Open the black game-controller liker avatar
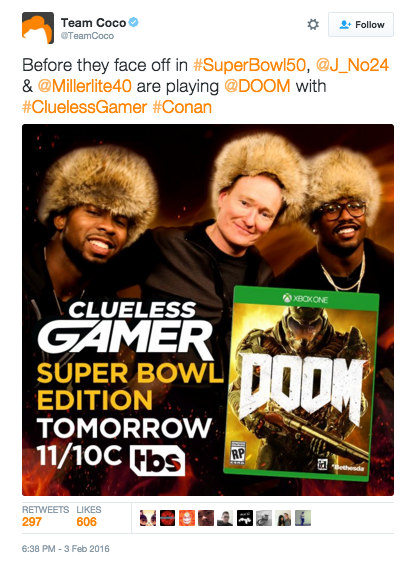The height and width of the screenshot is (562, 410). [x=245, y=518]
